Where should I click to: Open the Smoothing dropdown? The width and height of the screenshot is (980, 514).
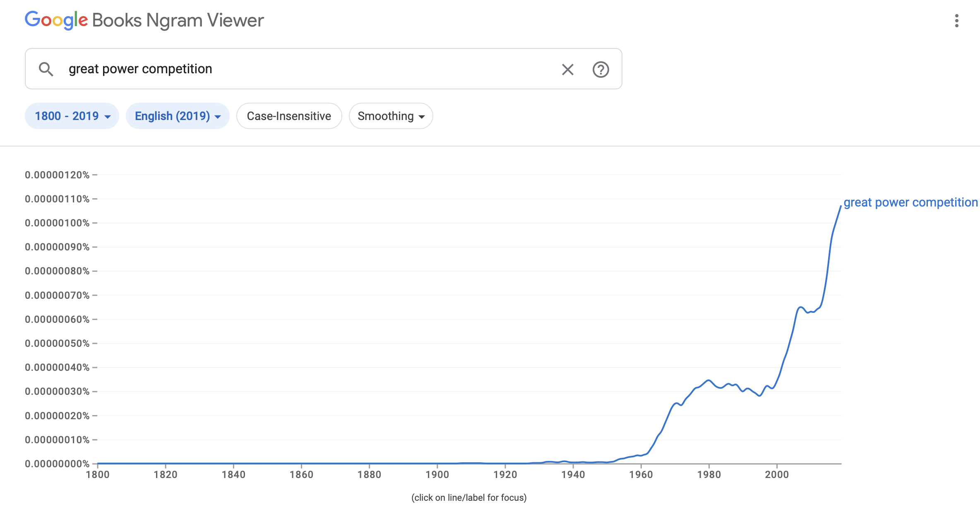[x=391, y=116]
